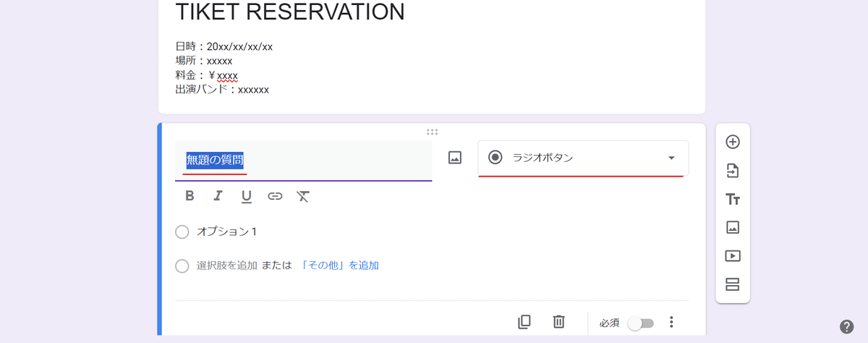Add a video from the sidebar

[x=733, y=255]
